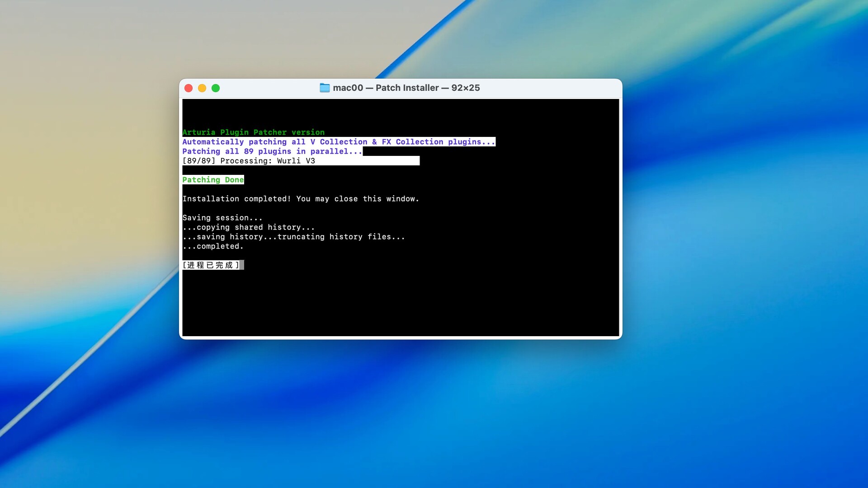Viewport: 868px width, 488px height.
Task: Click the '...completed.' line
Action: [213, 246]
